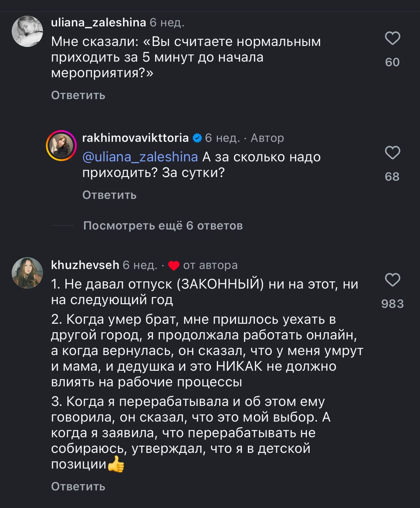
Task: Like khuzhevseh's comment with the heart
Action: coord(392,280)
